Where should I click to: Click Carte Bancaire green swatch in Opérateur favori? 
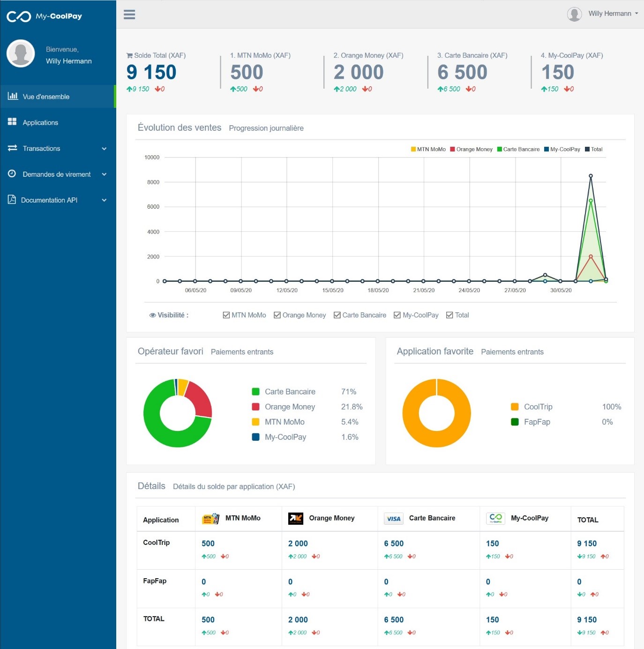(x=255, y=392)
